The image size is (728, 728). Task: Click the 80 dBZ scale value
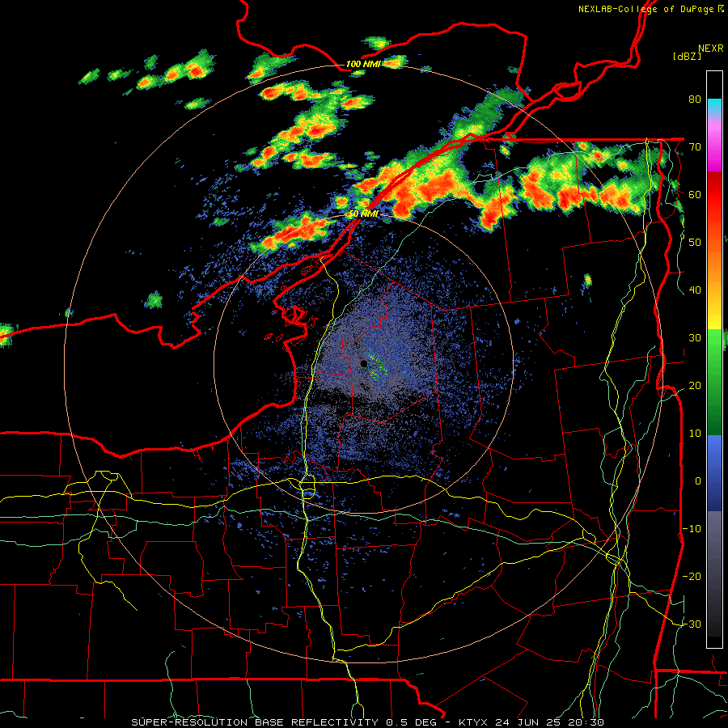click(695, 99)
